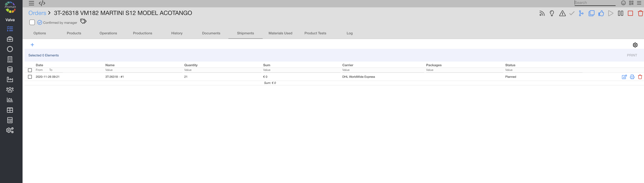Open table settings gear icon
The image size is (644, 183).
coord(635,45)
